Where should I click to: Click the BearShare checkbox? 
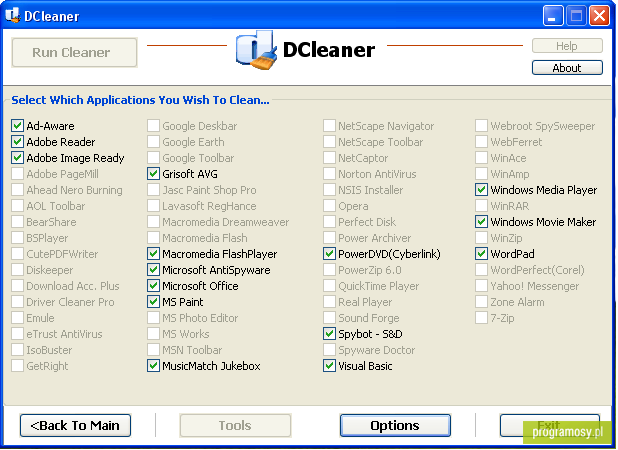17,222
